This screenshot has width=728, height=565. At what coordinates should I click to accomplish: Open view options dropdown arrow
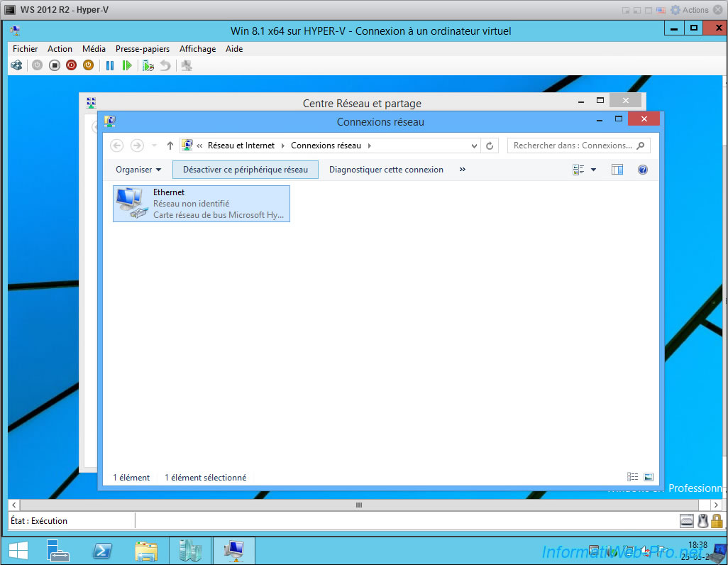593,170
